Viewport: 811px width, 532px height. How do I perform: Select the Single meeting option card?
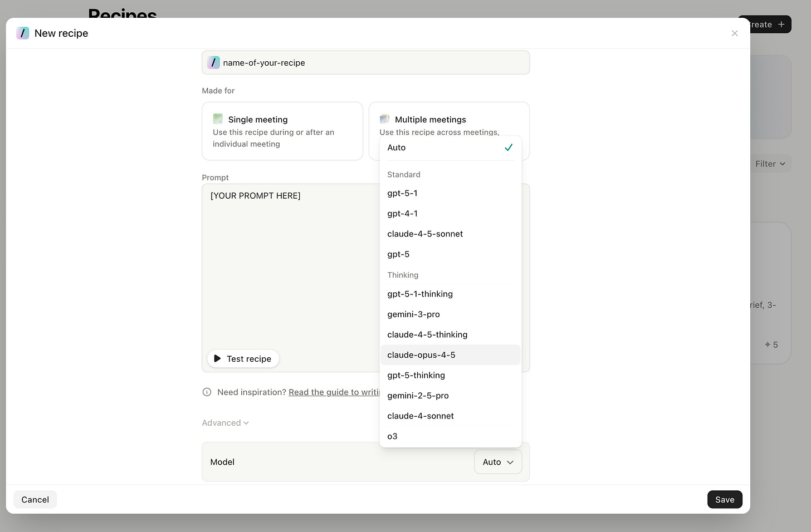click(282, 131)
